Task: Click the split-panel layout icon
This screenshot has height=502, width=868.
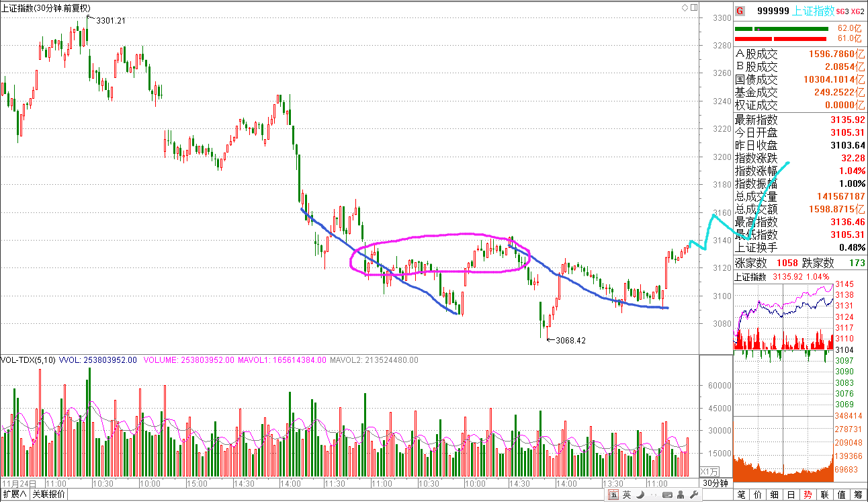Action: (x=693, y=7)
